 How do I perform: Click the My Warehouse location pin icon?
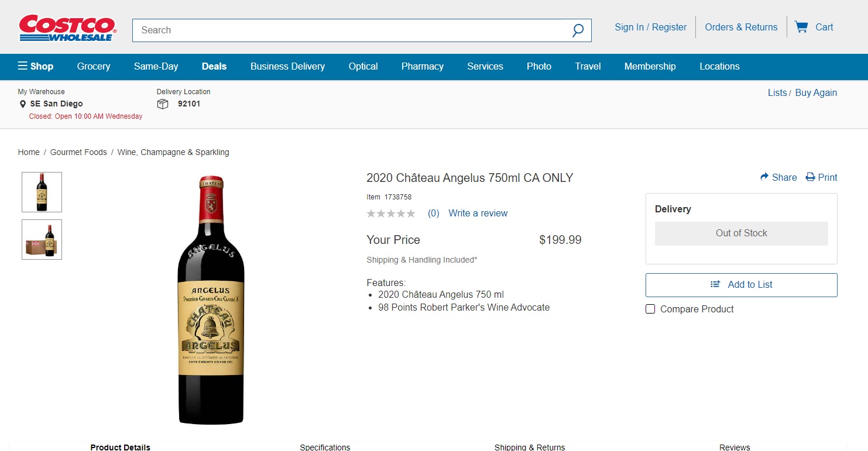(x=23, y=104)
